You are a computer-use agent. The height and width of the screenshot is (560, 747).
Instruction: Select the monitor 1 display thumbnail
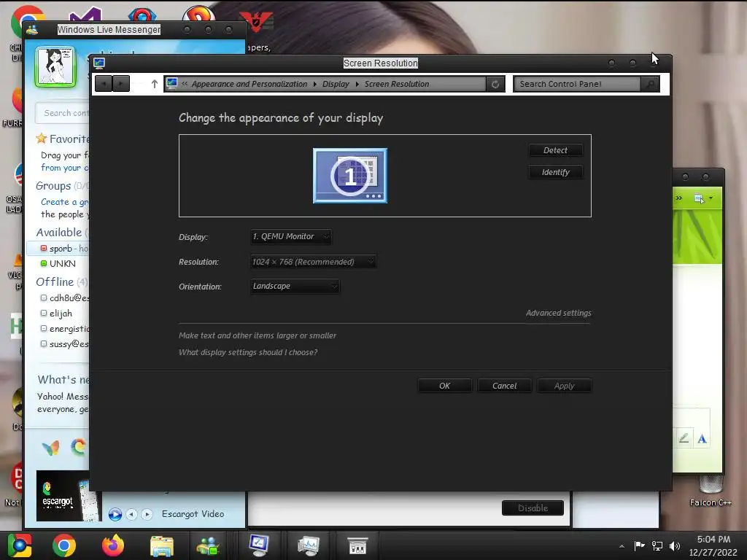350,176
